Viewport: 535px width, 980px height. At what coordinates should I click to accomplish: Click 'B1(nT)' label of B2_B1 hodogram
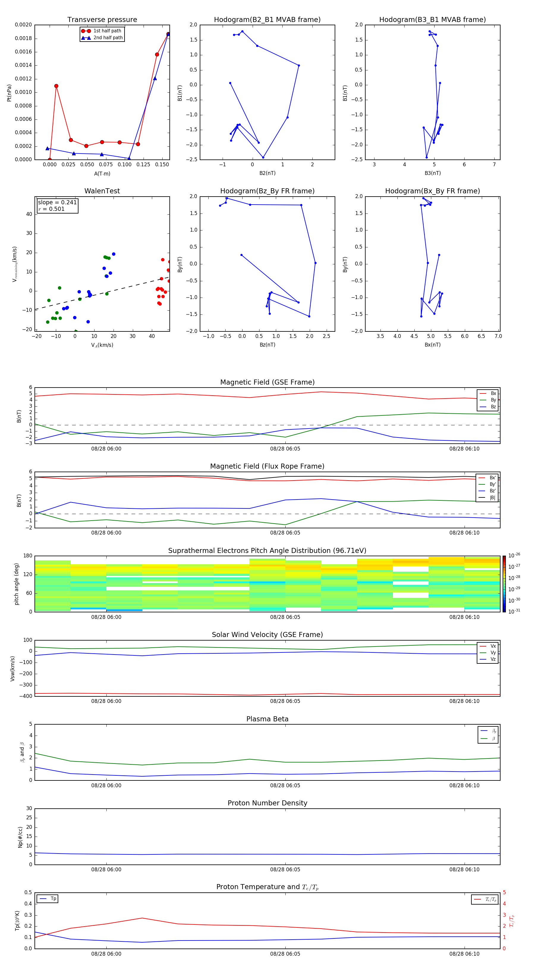click(x=180, y=93)
